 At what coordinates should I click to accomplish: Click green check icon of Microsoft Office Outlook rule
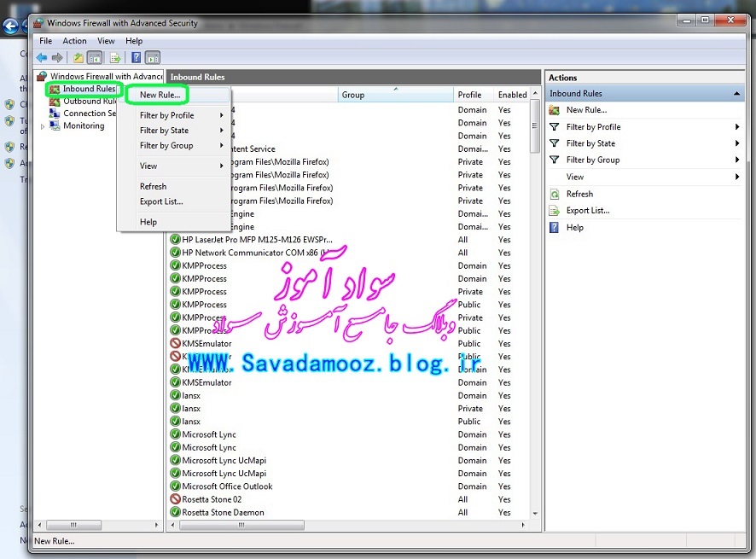[x=175, y=486]
